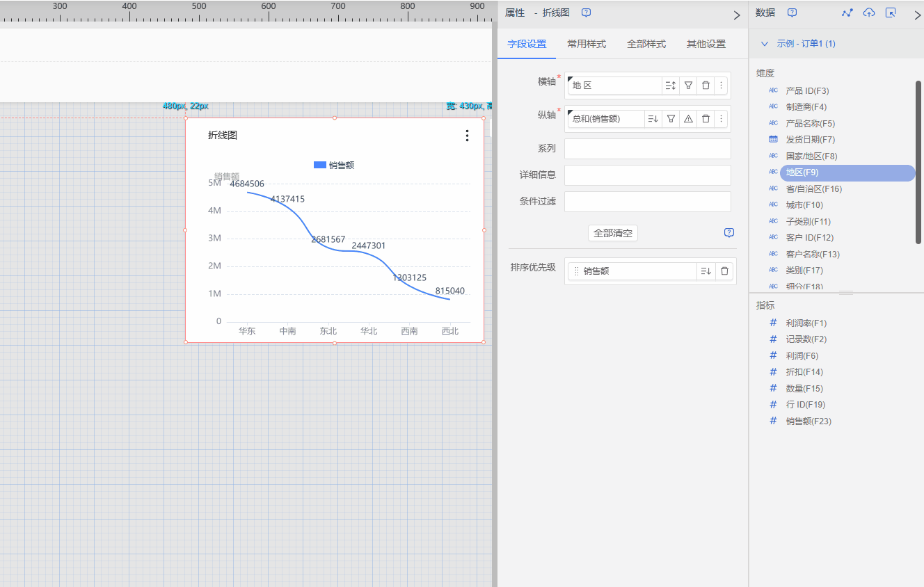Viewport: 924px width, 587px height.
Task: Switch to the 常用样式 tab
Action: click(x=587, y=44)
